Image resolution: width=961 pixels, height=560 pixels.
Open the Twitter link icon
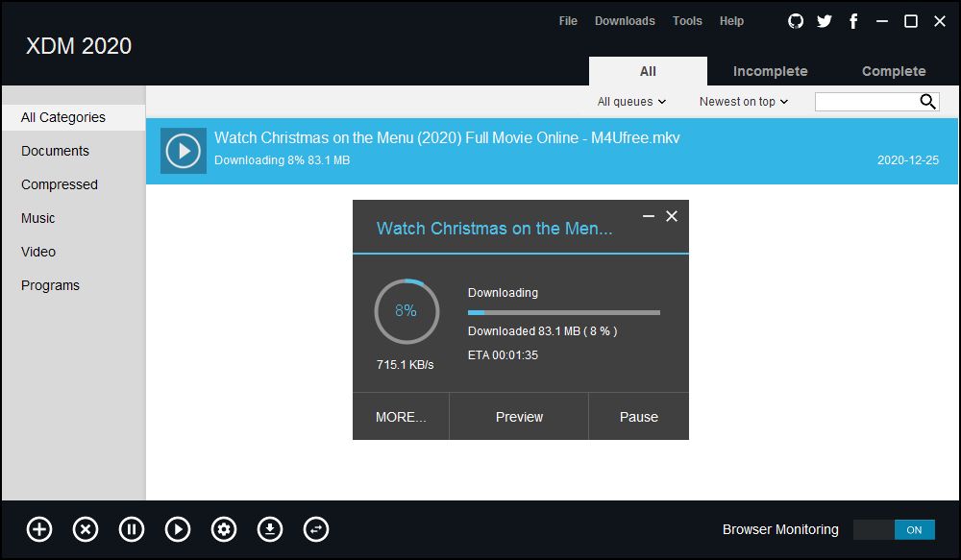pos(825,21)
